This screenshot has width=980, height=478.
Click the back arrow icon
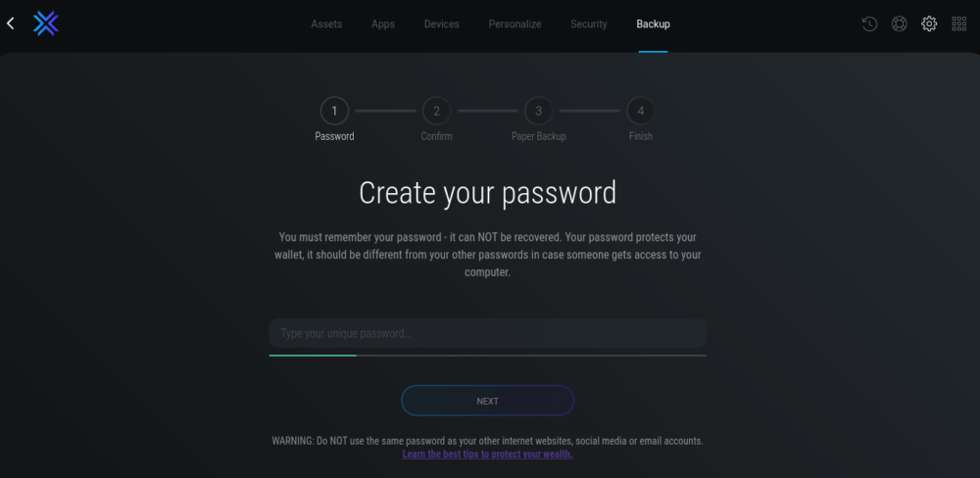pos(11,24)
